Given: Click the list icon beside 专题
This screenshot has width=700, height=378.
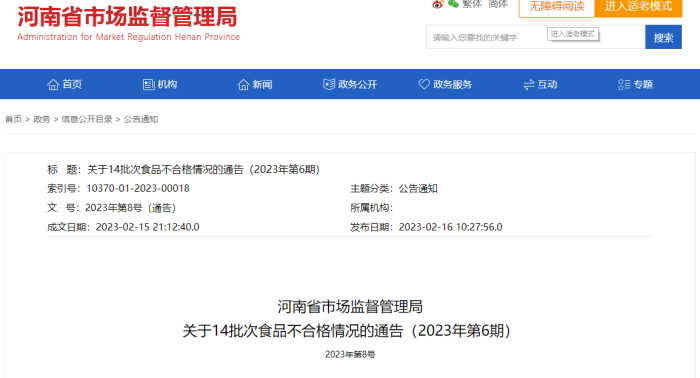Looking at the screenshot, I should tap(624, 84).
